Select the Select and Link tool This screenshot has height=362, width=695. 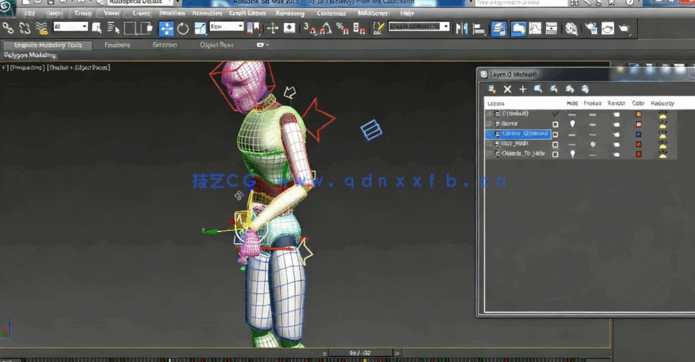pyautogui.click(x=8, y=28)
